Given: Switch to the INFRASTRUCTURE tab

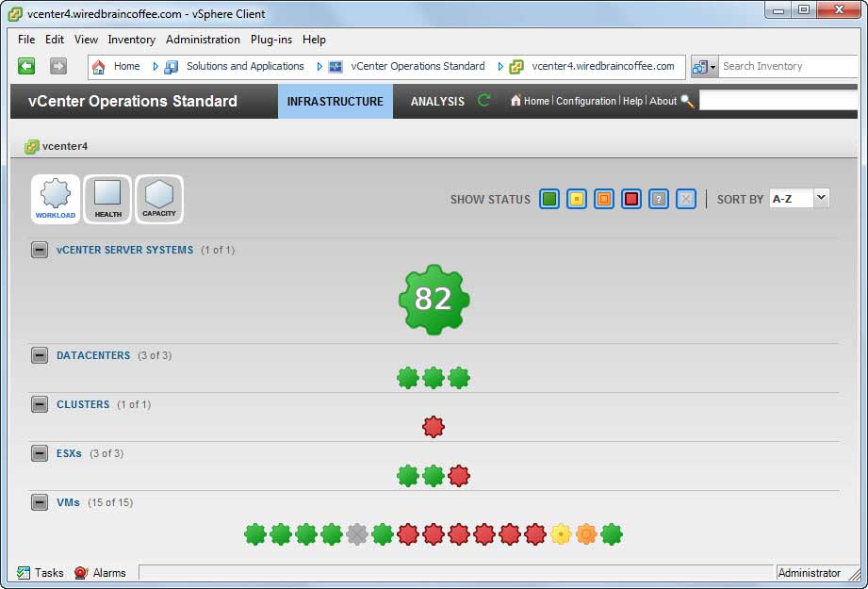Looking at the screenshot, I should click(x=336, y=101).
